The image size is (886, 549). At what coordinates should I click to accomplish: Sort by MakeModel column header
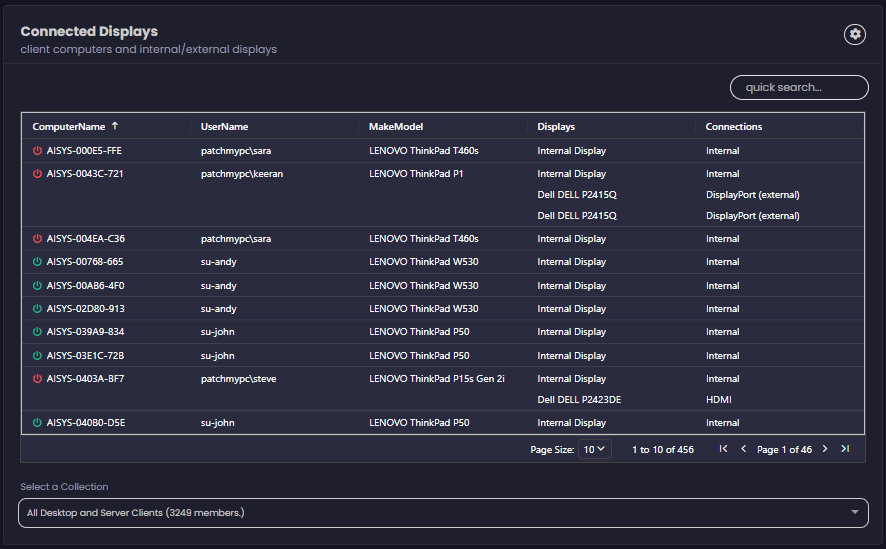[x=396, y=127]
